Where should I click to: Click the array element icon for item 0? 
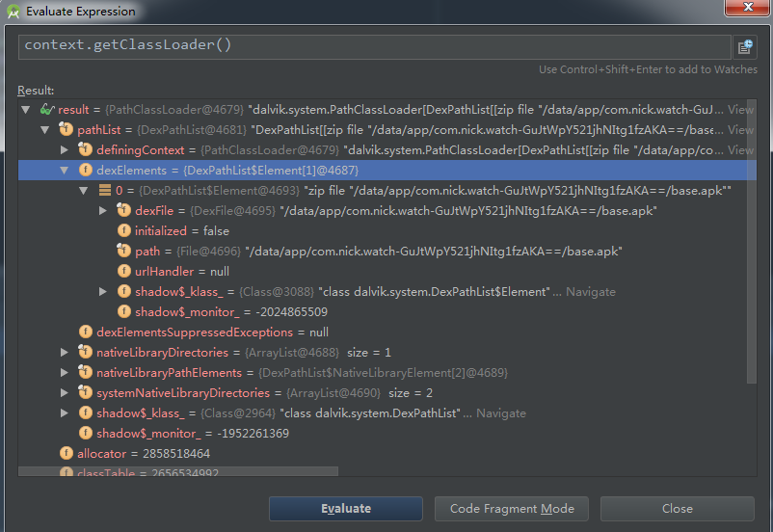tap(104, 191)
